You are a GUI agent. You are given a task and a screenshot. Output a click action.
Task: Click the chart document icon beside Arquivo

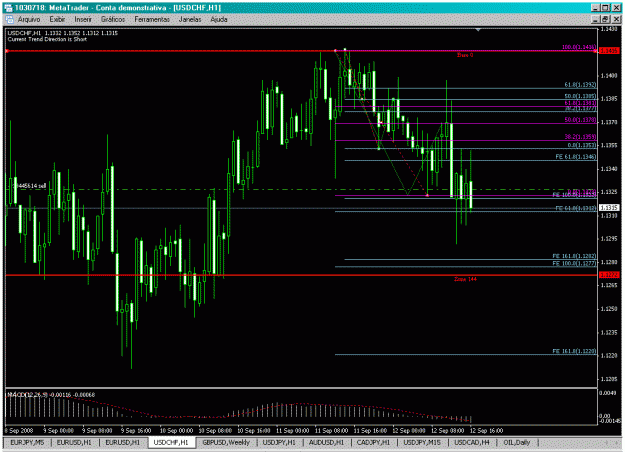tap(9, 19)
